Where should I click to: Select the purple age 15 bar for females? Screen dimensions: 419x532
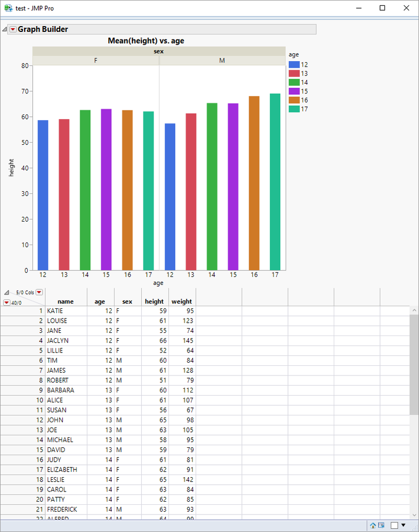[106, 190]
